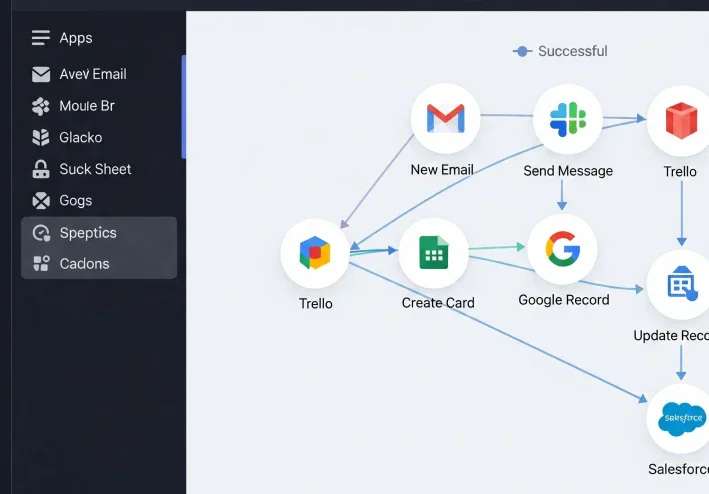
Task: Open the Google Record node
Action: pos(562,249)
